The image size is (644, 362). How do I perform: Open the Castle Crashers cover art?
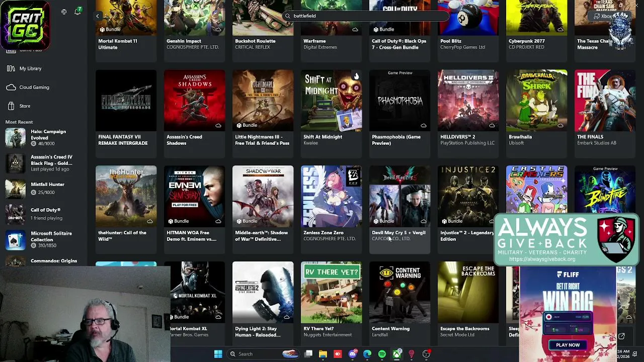tap(536, 190)
